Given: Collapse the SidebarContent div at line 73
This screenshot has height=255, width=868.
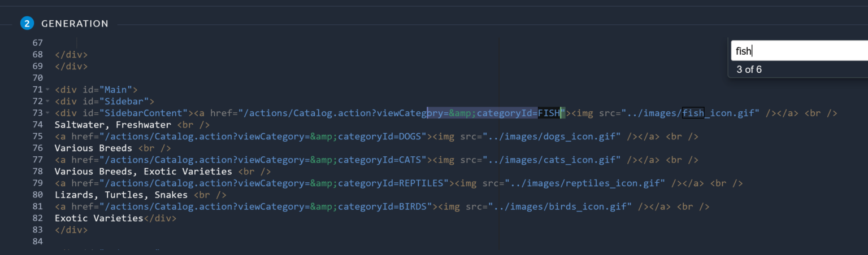Looking at the screenshot, I should pos(47,113).
